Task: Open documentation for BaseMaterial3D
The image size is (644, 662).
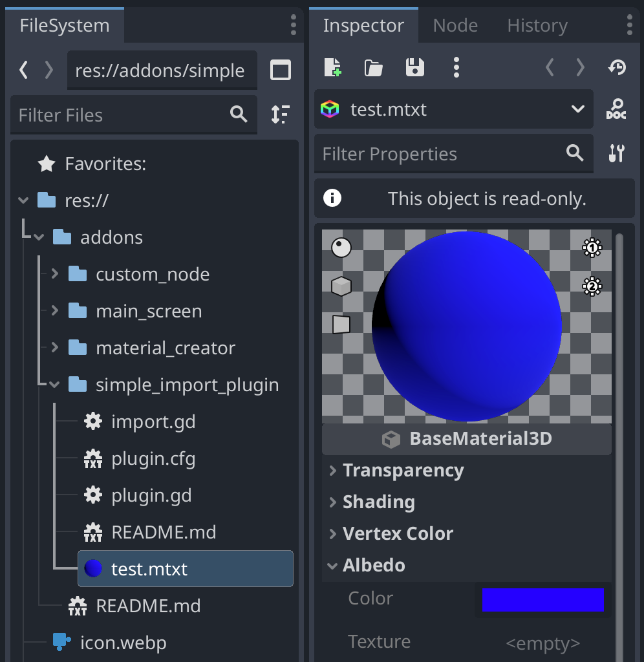Action: click(616, 110)
